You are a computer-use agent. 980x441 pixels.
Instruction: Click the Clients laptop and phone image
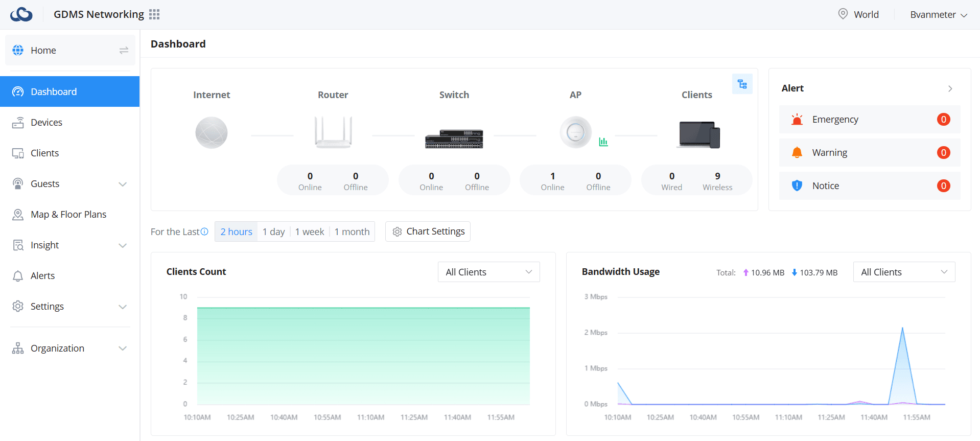pyautogui.click(x=698, y=135)
